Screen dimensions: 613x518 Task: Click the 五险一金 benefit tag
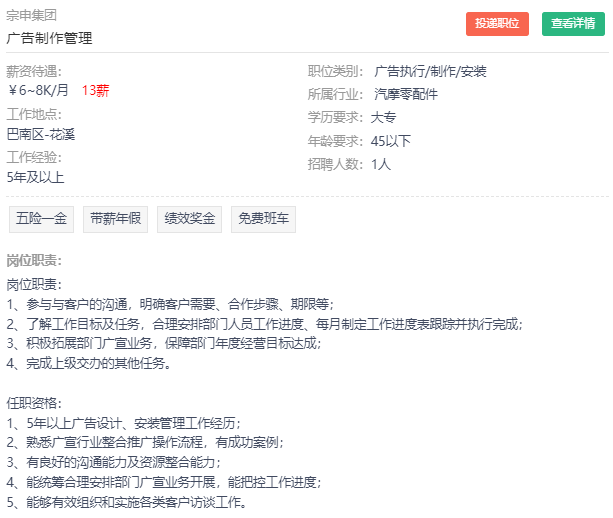click(x=41, y=219)
